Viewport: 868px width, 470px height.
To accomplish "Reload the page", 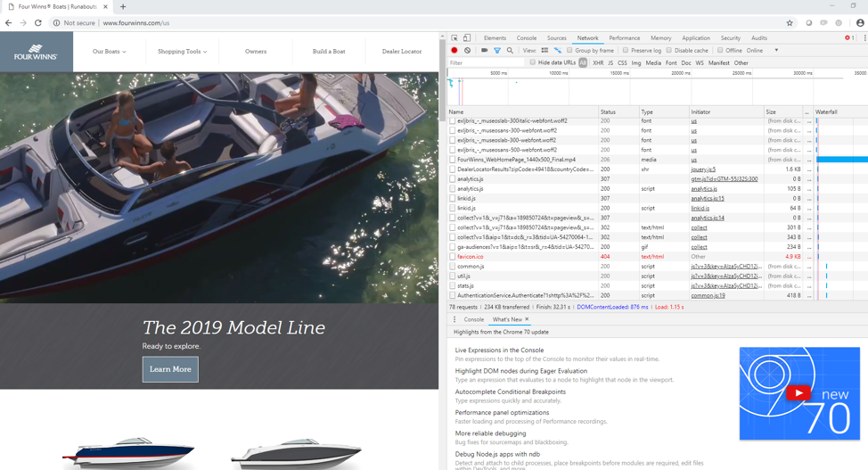I will click(x=38, y=22).
